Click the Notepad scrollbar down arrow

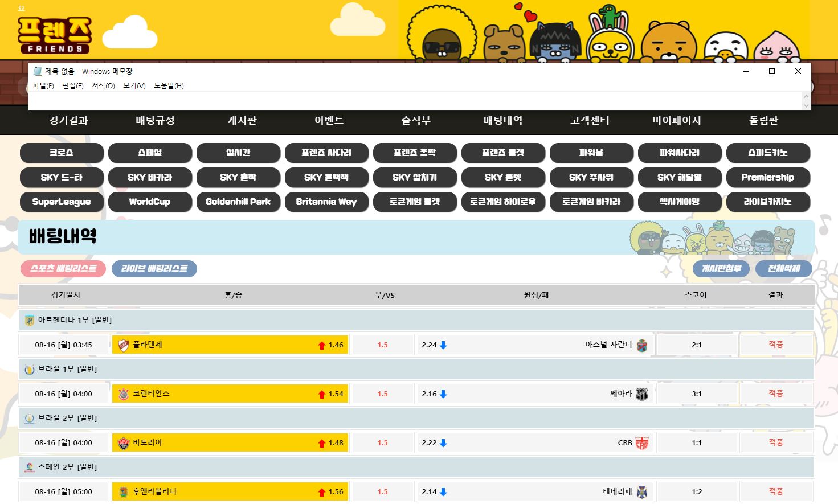pyautogui.click(x=806, y=106)
